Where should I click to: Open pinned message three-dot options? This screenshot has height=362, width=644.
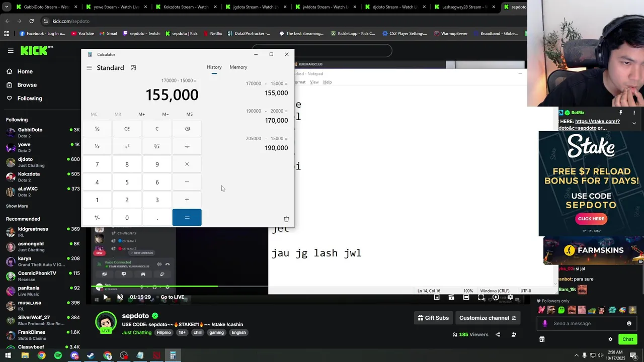point(634,113)
